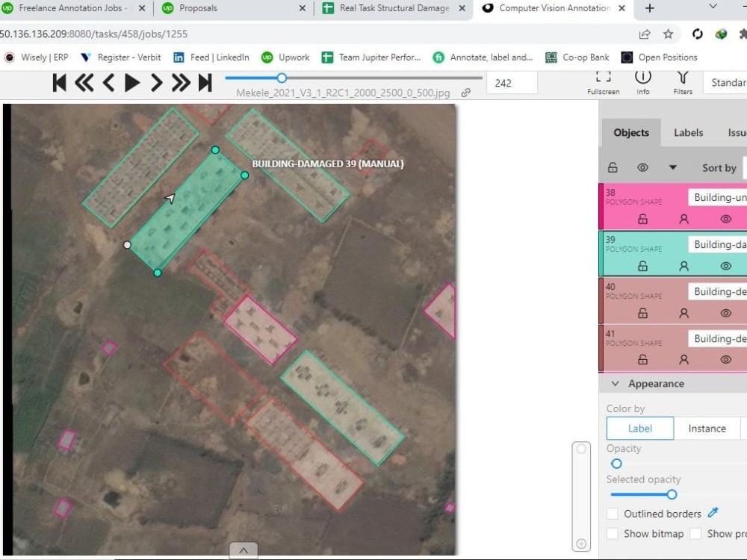The image size is (747, 560).
Task: Enable Show projections checkbox
Action: coord(695,533)
